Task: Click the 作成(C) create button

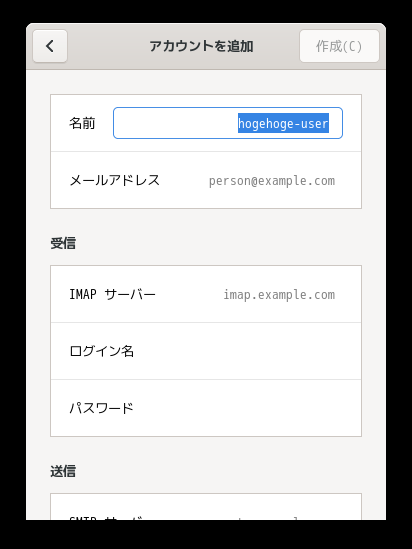Action: point(339,46)
